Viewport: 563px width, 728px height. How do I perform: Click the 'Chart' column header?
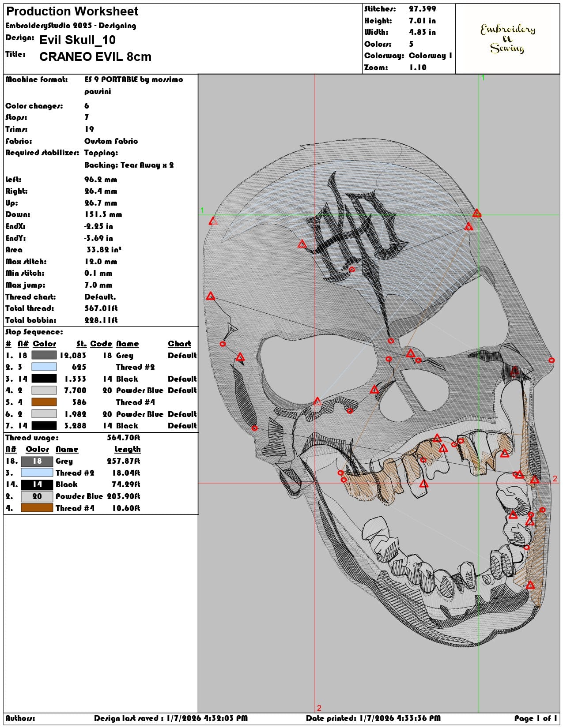[x=179, y=344]
